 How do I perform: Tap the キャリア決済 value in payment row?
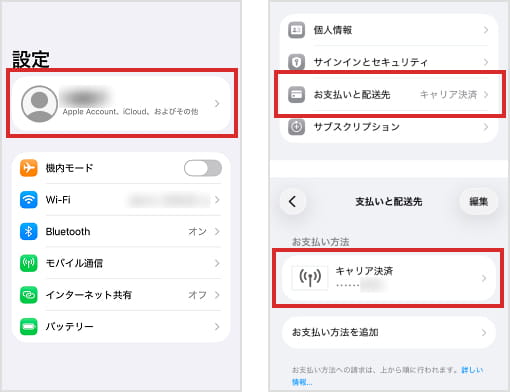click(448, 95)
